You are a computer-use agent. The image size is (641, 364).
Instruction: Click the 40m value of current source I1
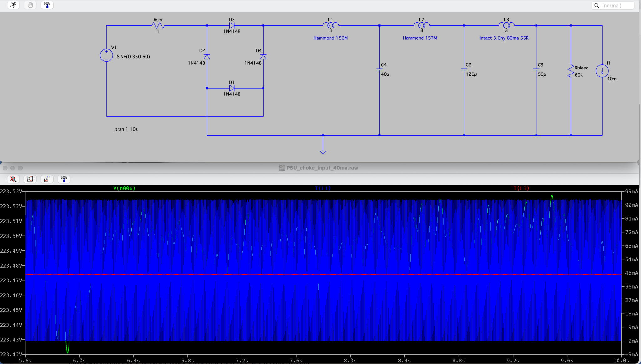[x=612, y=79]
